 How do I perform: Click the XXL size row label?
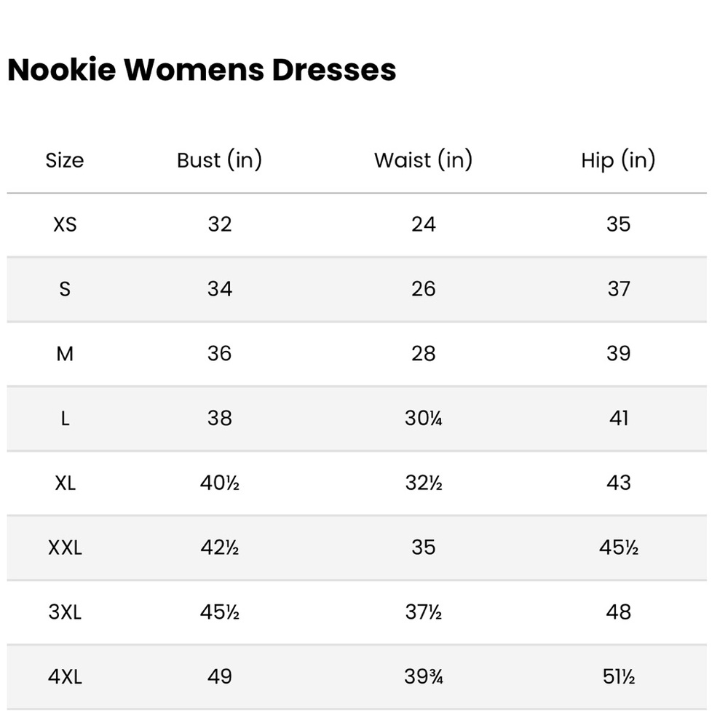point(65,547)
